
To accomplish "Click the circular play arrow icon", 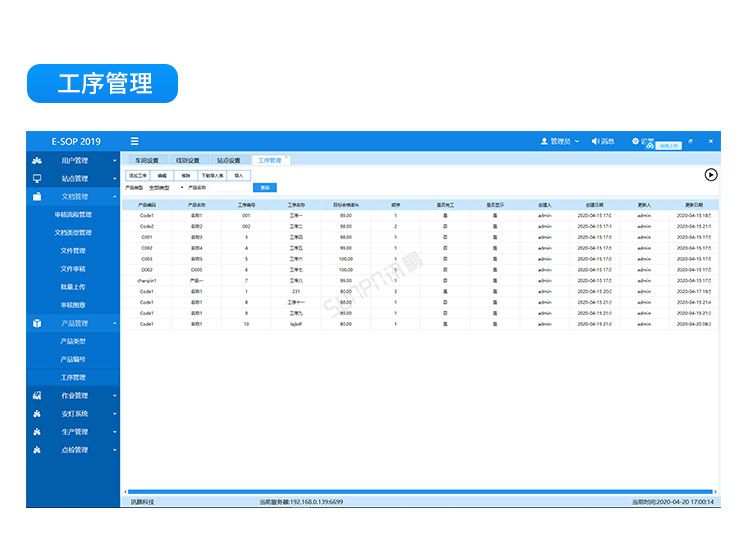I will [x=710, y=174].
